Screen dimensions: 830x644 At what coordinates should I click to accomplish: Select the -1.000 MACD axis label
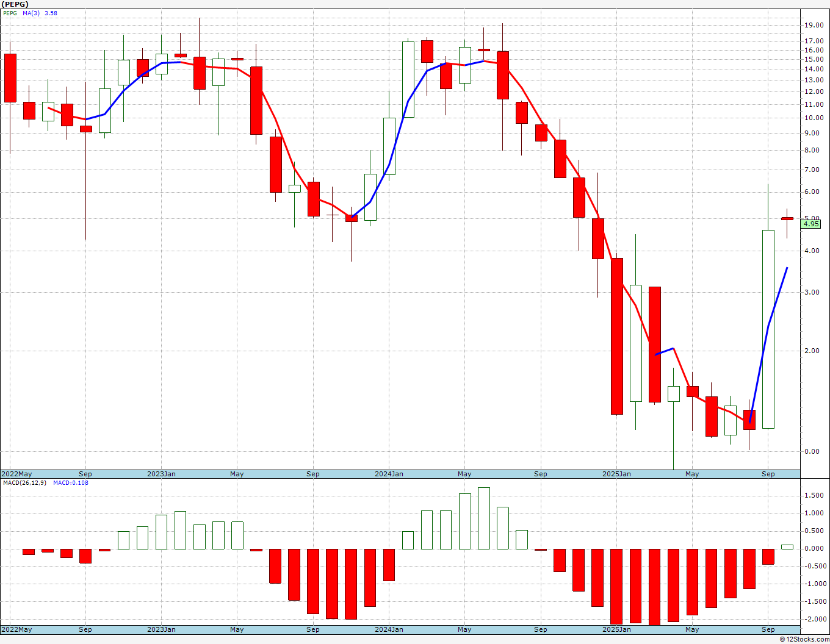pos(814,584)
